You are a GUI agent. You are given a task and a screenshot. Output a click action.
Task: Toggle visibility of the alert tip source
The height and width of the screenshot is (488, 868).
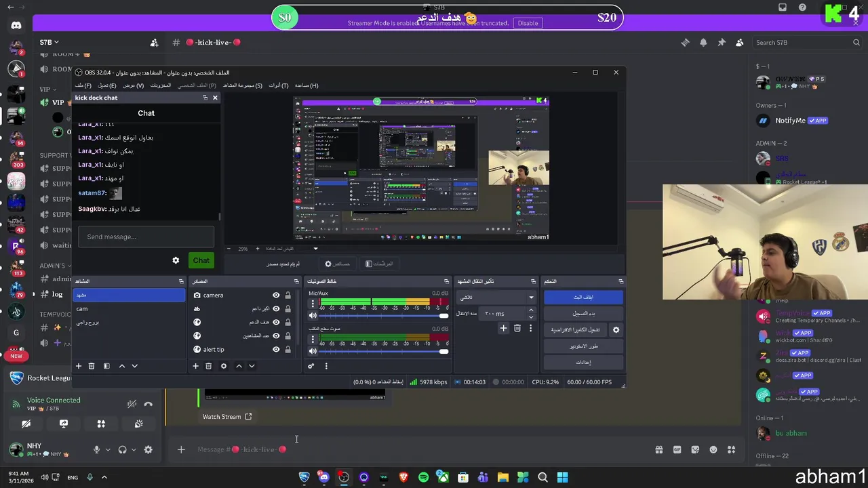coord(276,349)
